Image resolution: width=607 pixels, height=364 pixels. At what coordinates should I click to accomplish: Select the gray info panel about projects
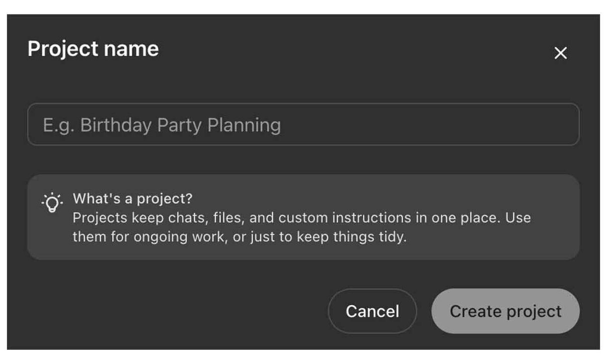click(303, 217)
